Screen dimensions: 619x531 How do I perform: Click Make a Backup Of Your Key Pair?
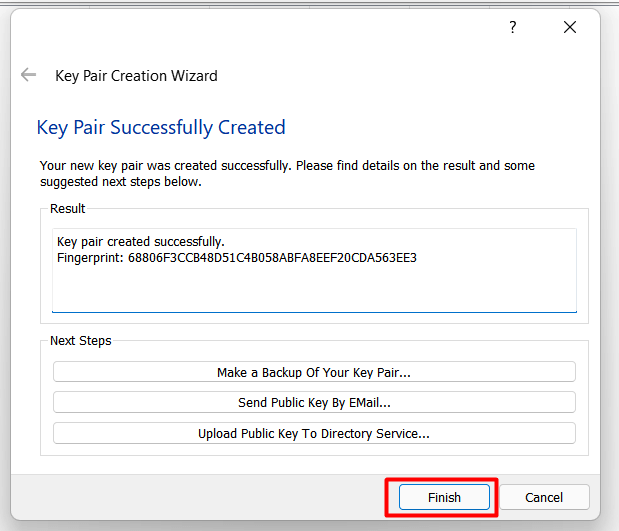(314, 372)
